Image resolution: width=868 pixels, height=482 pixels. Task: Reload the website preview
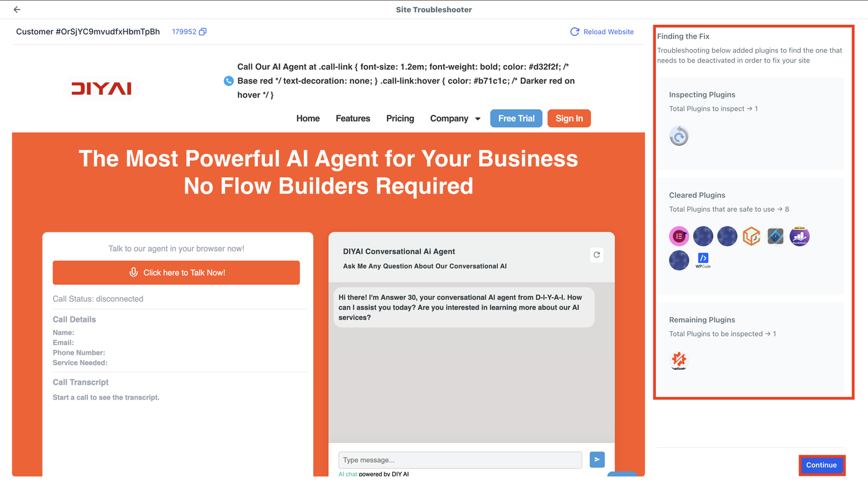click(602, 32)
